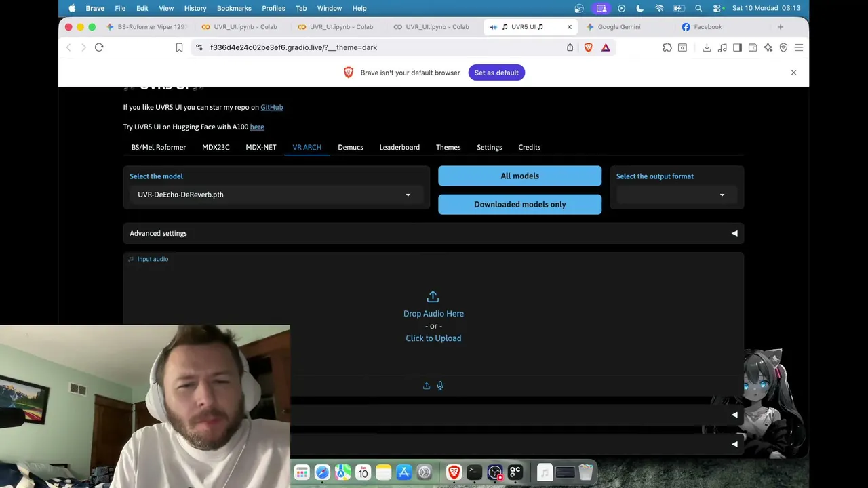Open Spotlight search in the menu bar
This screenshot has height=488, width=868.
click(698, 8)
